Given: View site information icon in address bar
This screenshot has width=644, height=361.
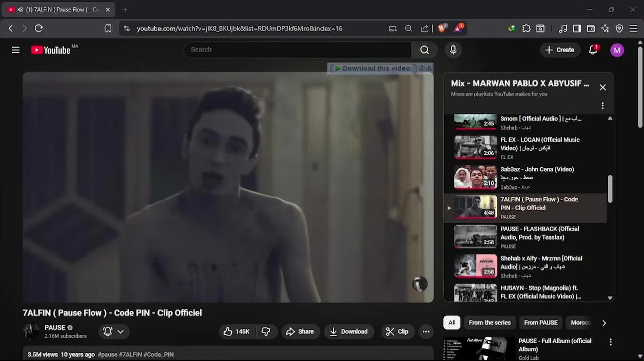Looking at the screenshot, I should 126,29.
